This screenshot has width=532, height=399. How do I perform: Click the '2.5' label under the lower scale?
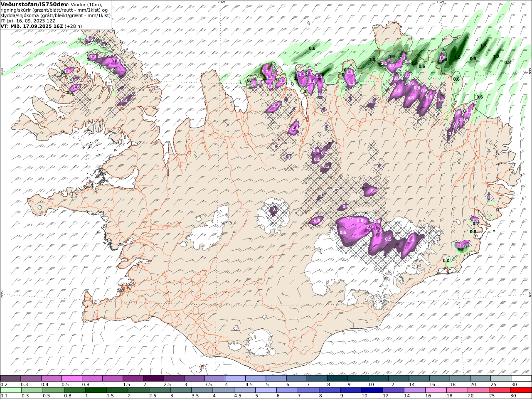coord(153,396)
